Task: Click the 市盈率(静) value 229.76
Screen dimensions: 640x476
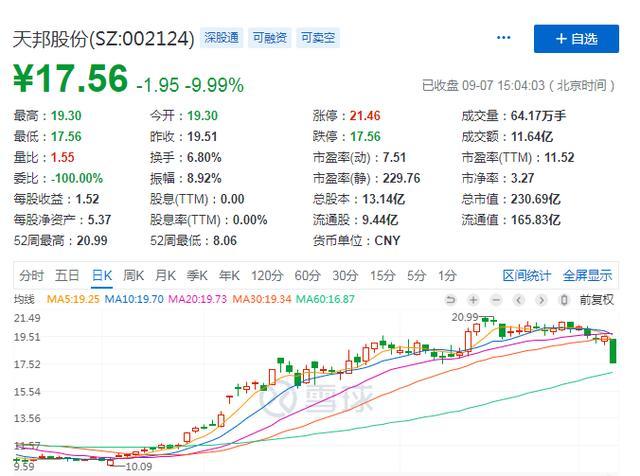Action: [401, 178]
